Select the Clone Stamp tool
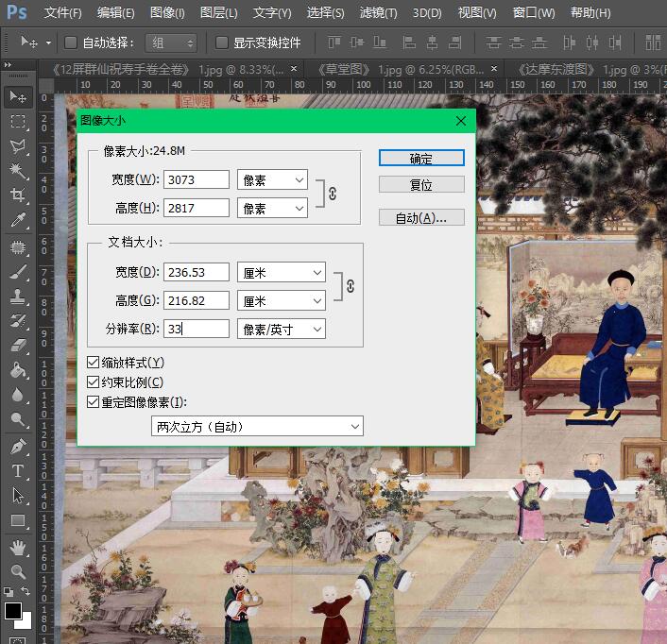This screenshot has width=667, height=644. pyautogui.click(x=18, y=297)
